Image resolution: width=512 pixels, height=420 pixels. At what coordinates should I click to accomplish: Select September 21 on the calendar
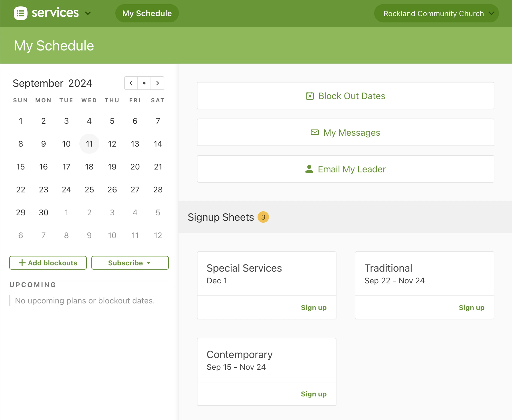pos(158,167)
